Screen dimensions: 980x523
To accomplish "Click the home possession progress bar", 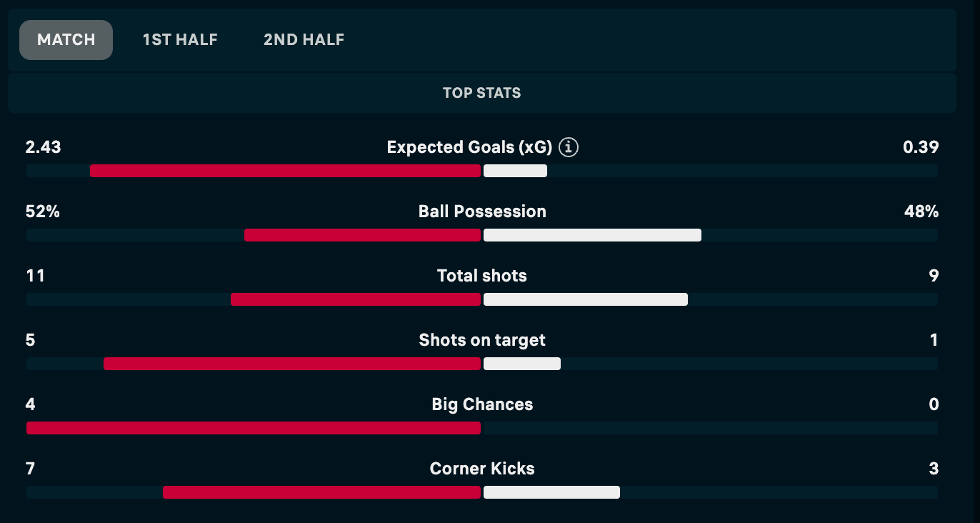I will click(363, 234).
